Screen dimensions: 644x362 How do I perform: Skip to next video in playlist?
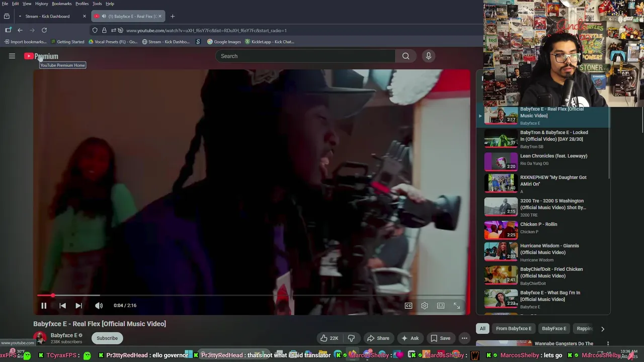tap(78, 305)
